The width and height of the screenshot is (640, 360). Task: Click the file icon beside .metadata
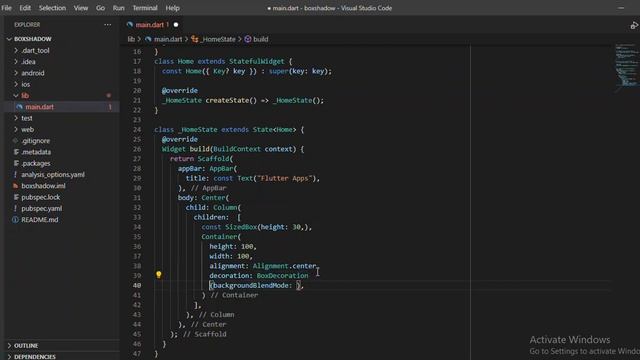click(16, 152)
